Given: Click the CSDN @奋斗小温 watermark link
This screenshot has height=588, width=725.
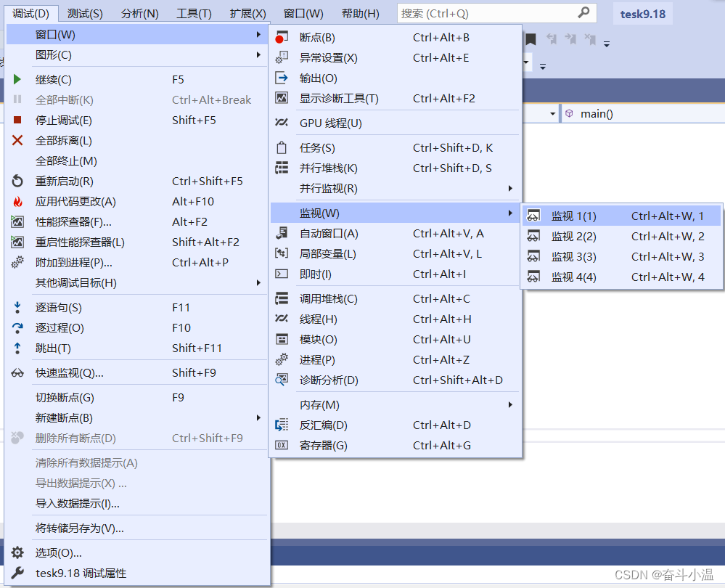Looking at the screenshot, I should coord(663,574).
